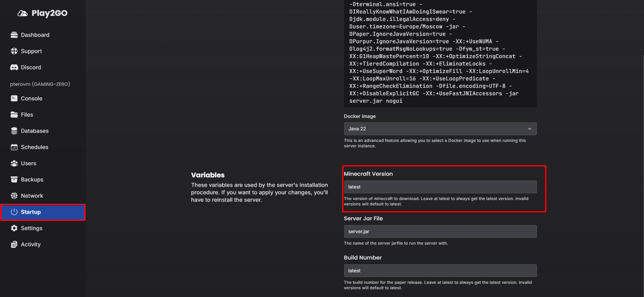Click the Databases stack icon

[x=14, y=131]
